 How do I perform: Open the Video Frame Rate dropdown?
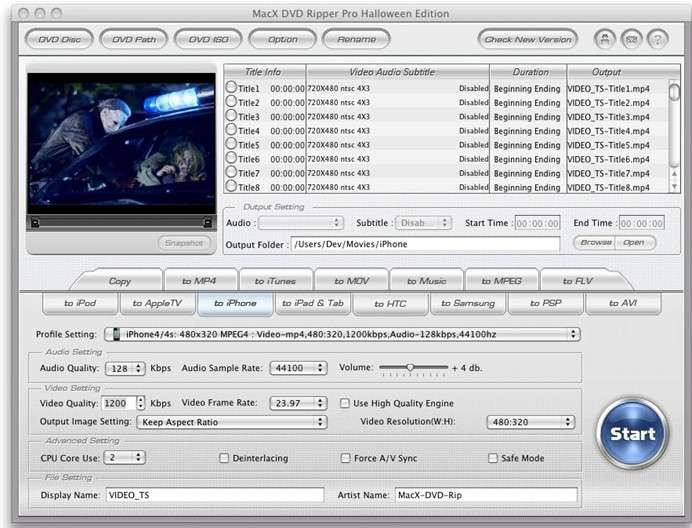point(298,403)
